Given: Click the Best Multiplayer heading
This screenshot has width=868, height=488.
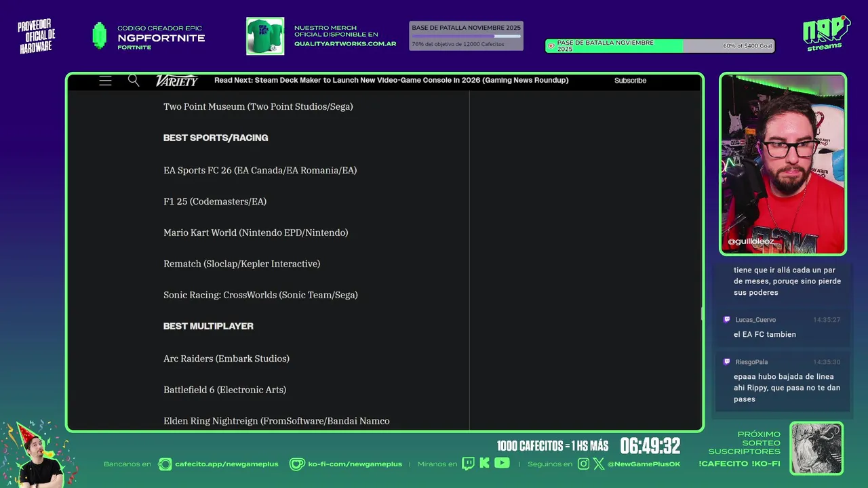Looking at the screenshot, I should tap(208, 326).
